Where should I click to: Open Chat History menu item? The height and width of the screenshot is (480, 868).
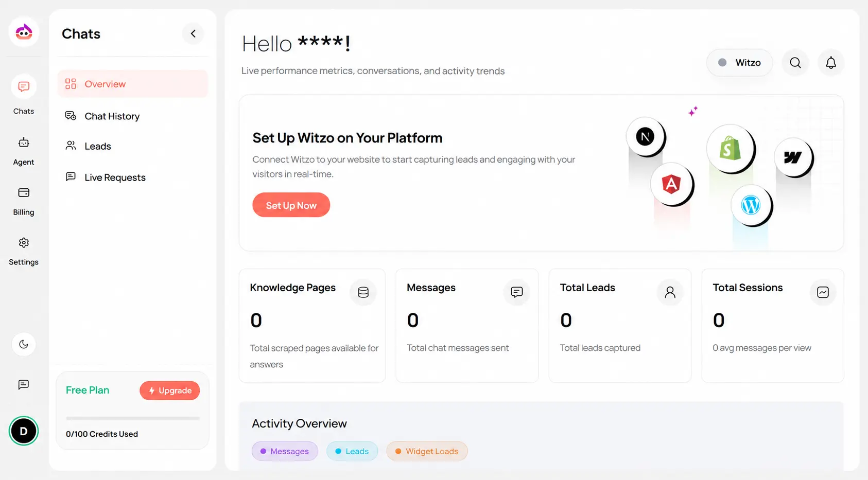(133, 116)
